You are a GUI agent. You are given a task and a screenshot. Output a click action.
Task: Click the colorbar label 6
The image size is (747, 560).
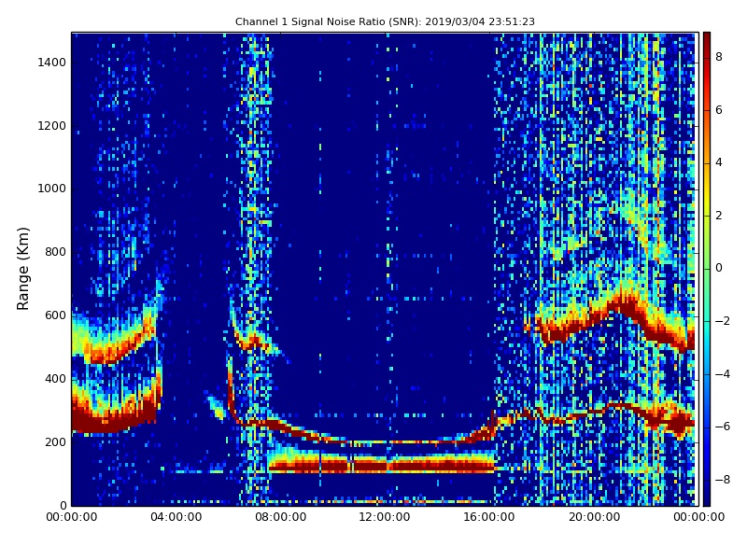coord(719,110)
